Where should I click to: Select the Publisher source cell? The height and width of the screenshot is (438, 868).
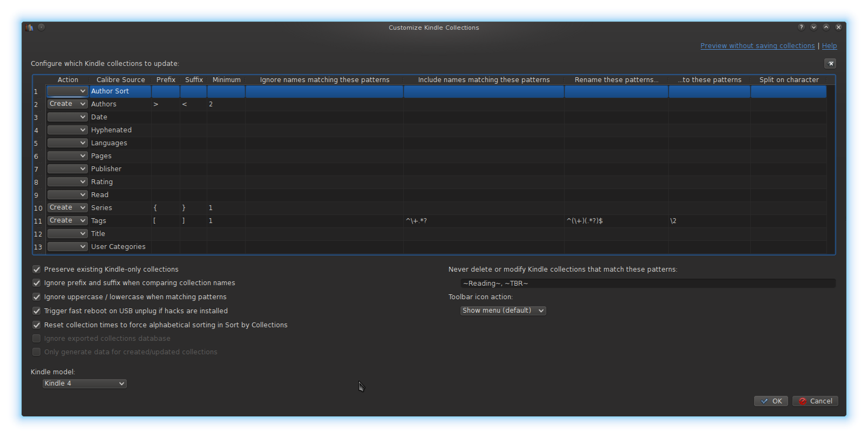tap(120, 169)
